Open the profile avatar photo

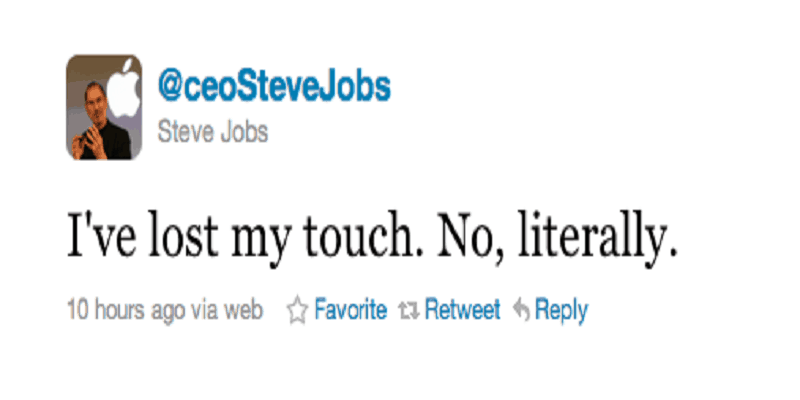[x=104, y=107]
